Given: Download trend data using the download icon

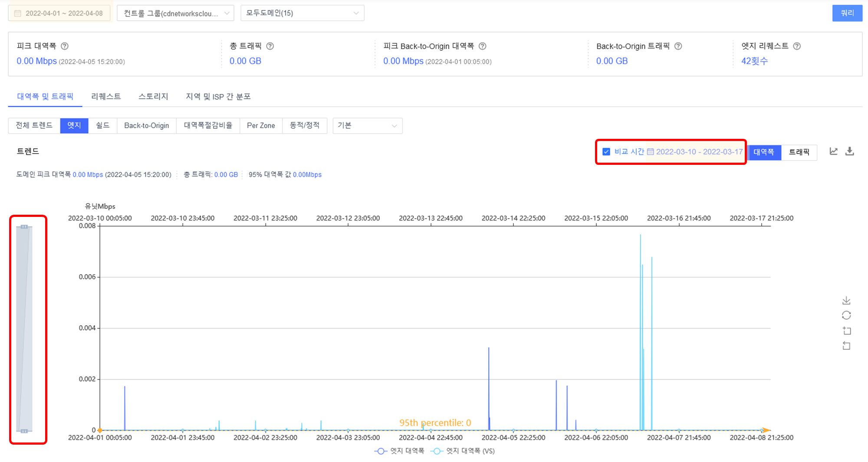Looking at the screenshot, I should point(850,151).
